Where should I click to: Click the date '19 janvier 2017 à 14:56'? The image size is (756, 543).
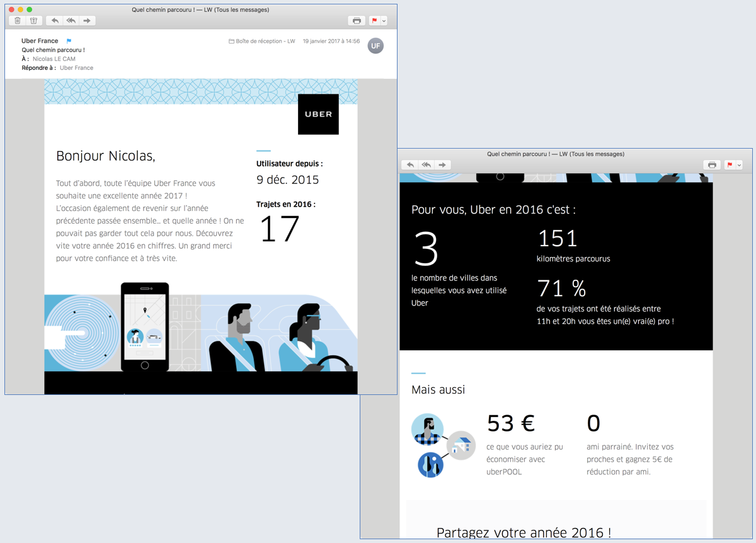331,42
